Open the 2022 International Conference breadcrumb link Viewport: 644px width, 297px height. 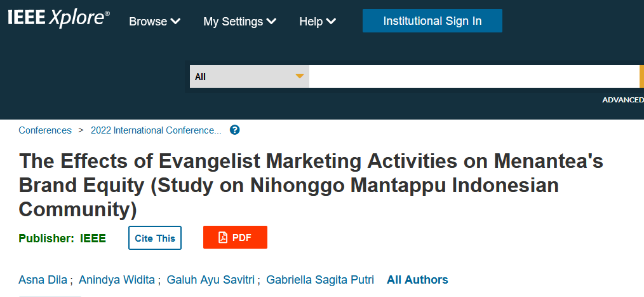point(156,130)
